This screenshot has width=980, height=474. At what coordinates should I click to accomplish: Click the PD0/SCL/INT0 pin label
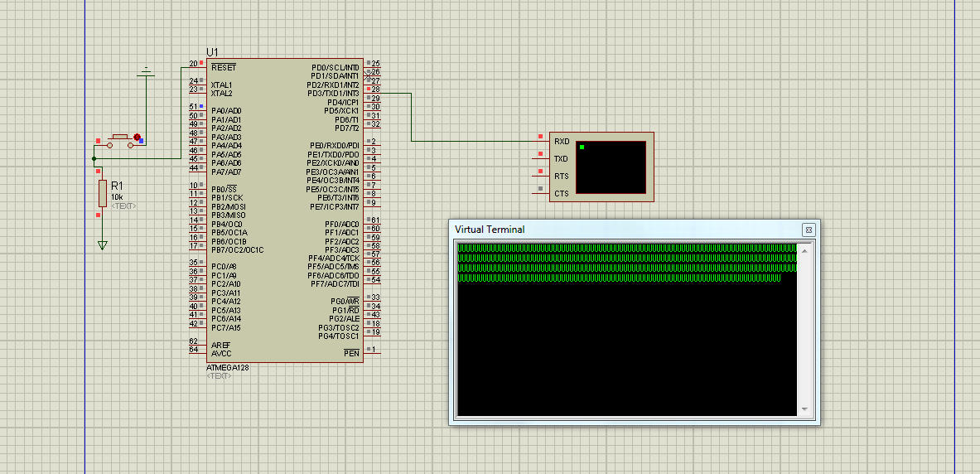(x=335, y=67)
